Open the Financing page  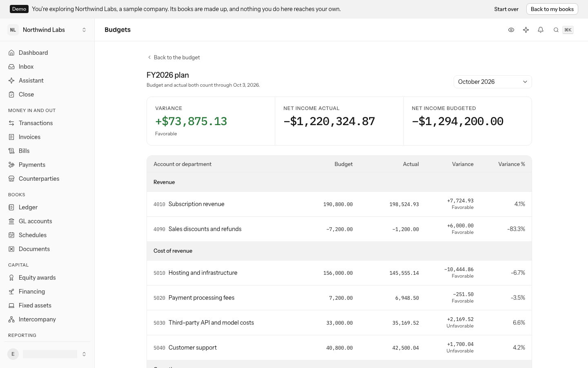[x=47, y=292]
